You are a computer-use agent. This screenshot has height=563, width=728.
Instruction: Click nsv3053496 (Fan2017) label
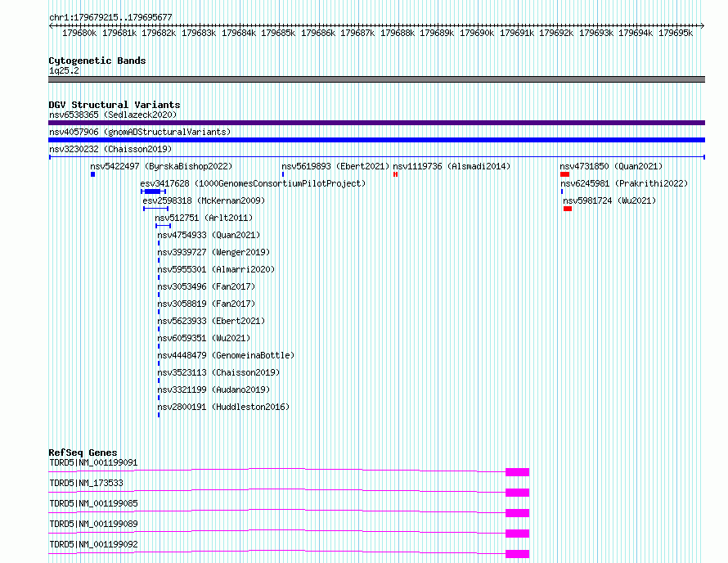[x=206, y=286]
